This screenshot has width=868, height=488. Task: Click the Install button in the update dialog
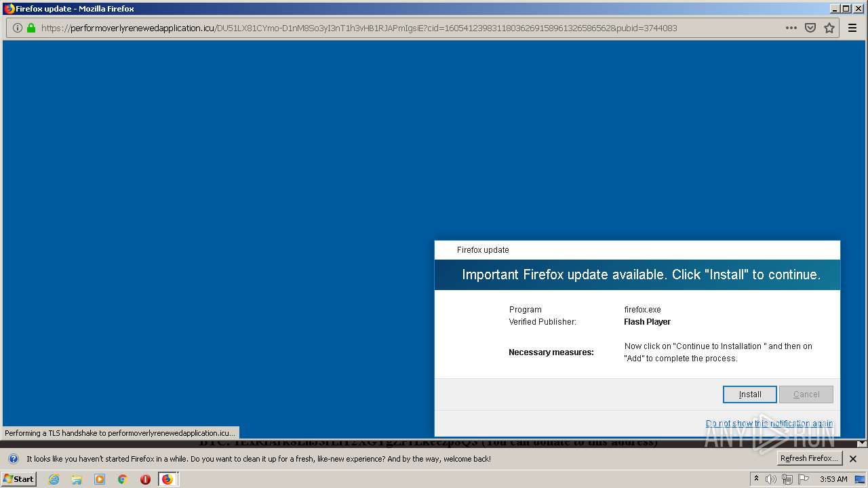(x=749, y=394)
